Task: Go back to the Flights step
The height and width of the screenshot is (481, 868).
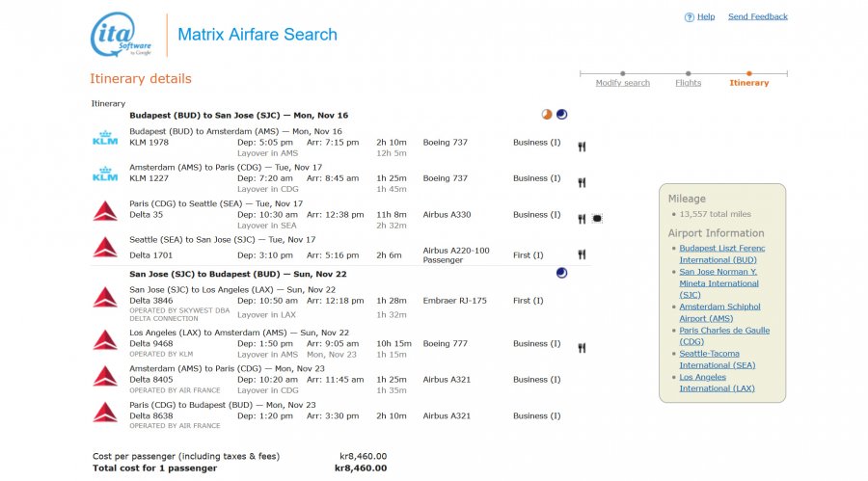Action: tap(688, 83)
